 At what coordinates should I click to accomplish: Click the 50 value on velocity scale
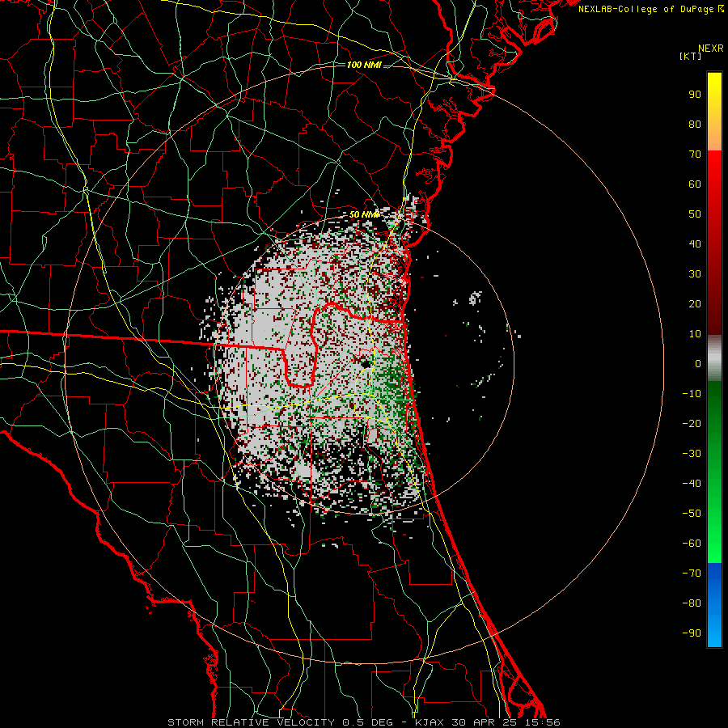coord(695,214)
